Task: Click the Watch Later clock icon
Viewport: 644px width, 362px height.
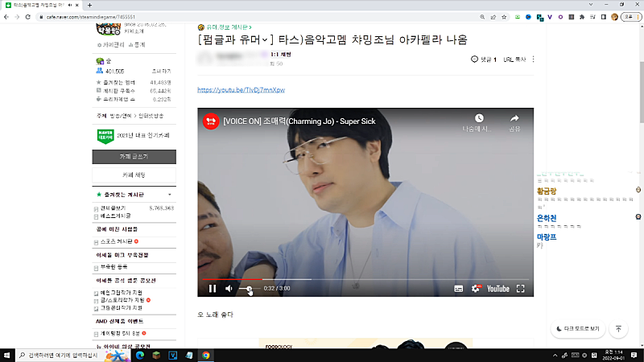Action: coord(479,118)
